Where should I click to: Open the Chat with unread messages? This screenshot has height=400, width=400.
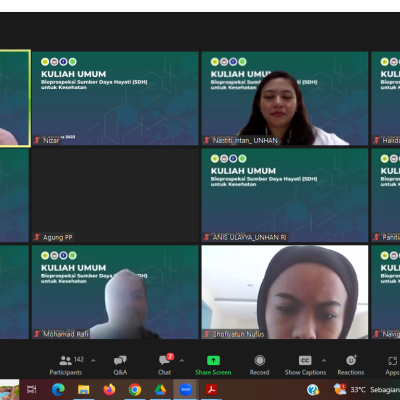point(165,365)
